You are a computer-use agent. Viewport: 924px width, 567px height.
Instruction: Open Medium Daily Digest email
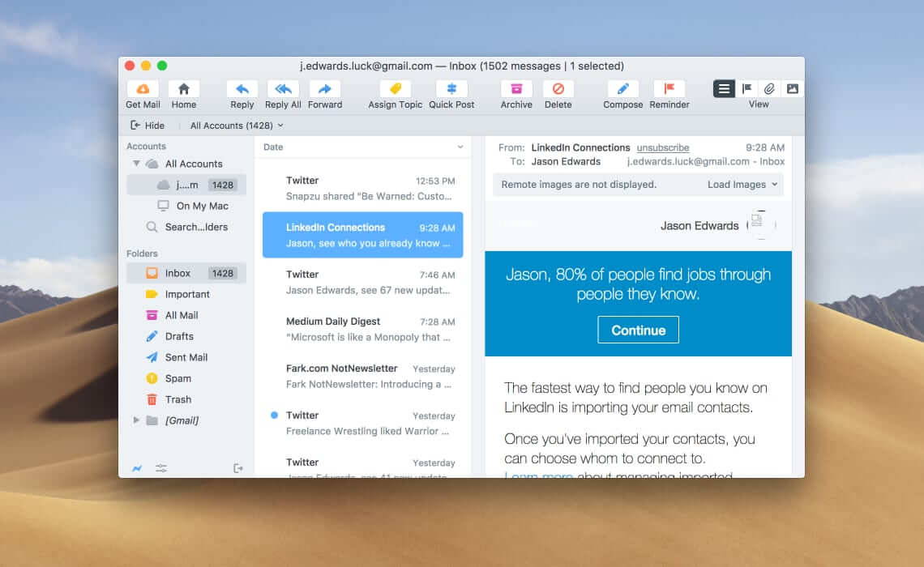click(362, 329)
